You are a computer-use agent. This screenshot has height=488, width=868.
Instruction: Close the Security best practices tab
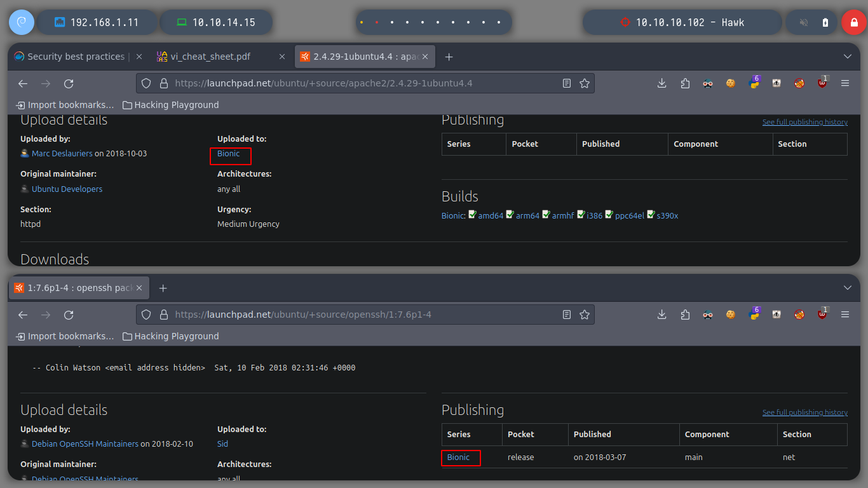139,57
